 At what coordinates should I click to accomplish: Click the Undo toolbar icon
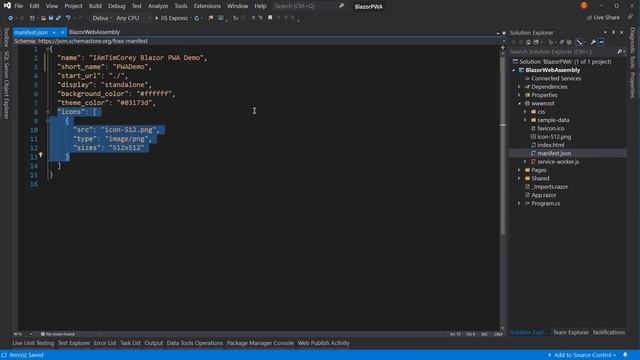68,18
